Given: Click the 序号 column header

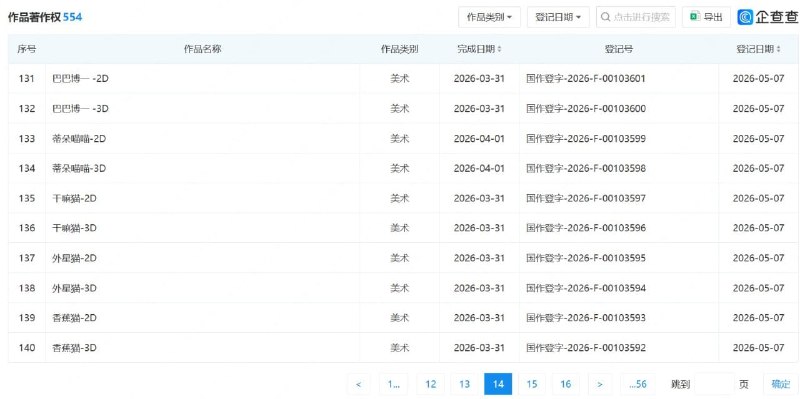Looking at the screenshot, I should [27, 49].
